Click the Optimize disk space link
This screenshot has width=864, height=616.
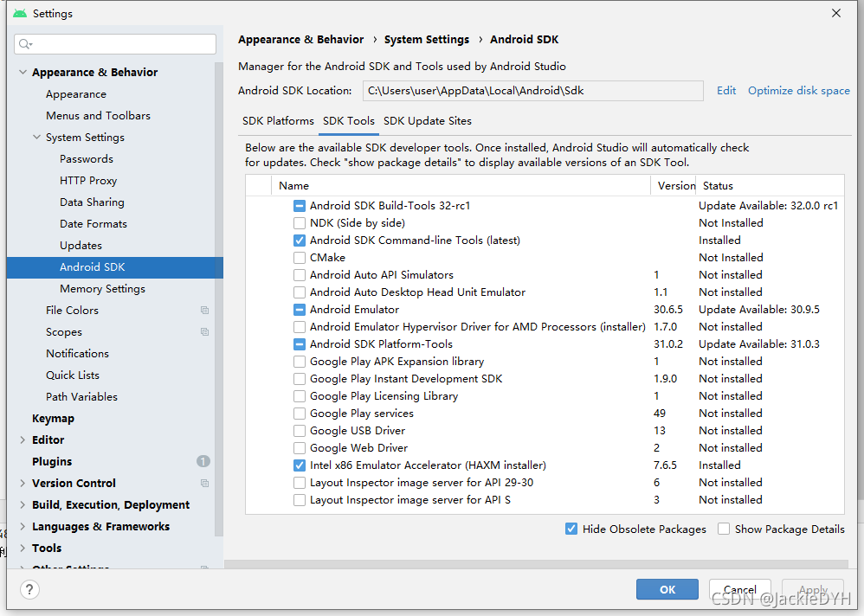(798, 91)
